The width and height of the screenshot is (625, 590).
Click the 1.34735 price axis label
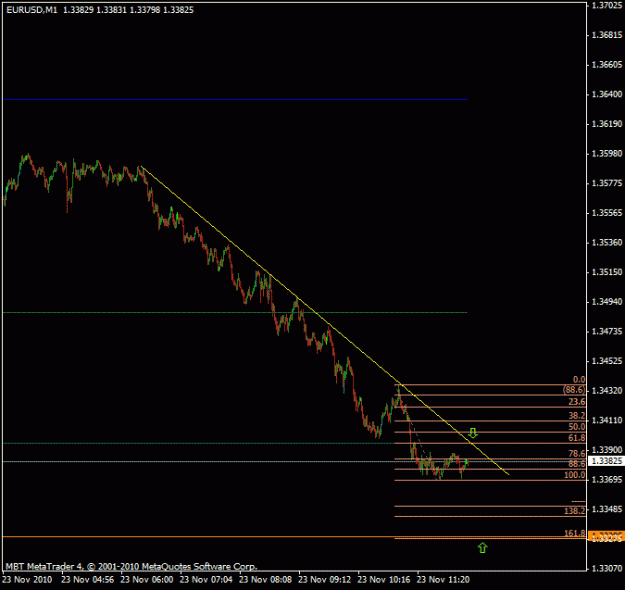coord(607,331)
